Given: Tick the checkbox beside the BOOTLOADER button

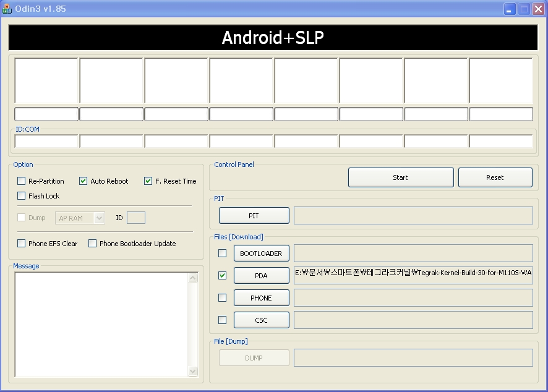Looking at the screenshot, I should 223,254.
